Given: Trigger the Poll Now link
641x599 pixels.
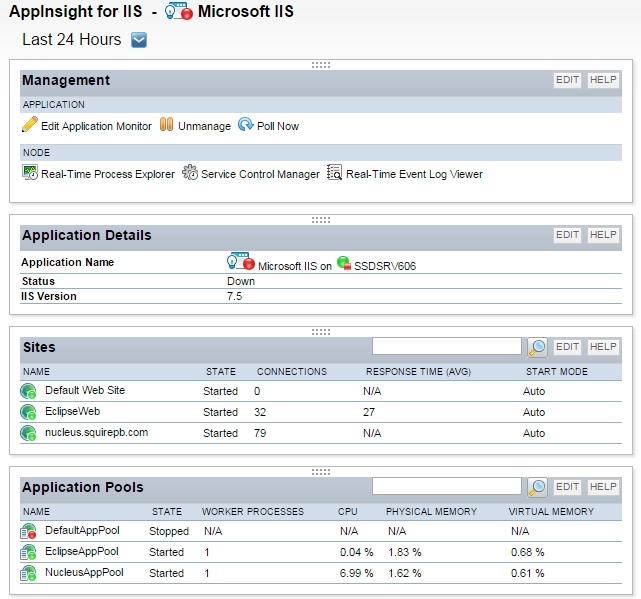Looking at the screenshot, I should tap(278, 126).
